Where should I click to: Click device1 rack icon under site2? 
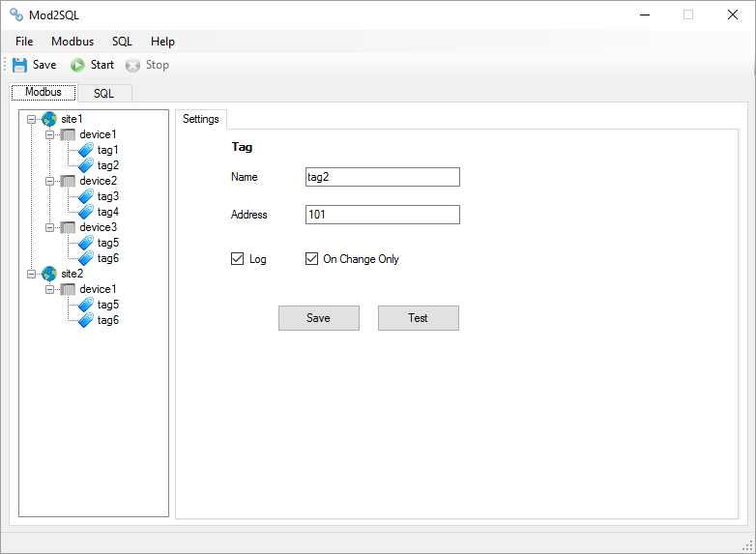point(68,289)
